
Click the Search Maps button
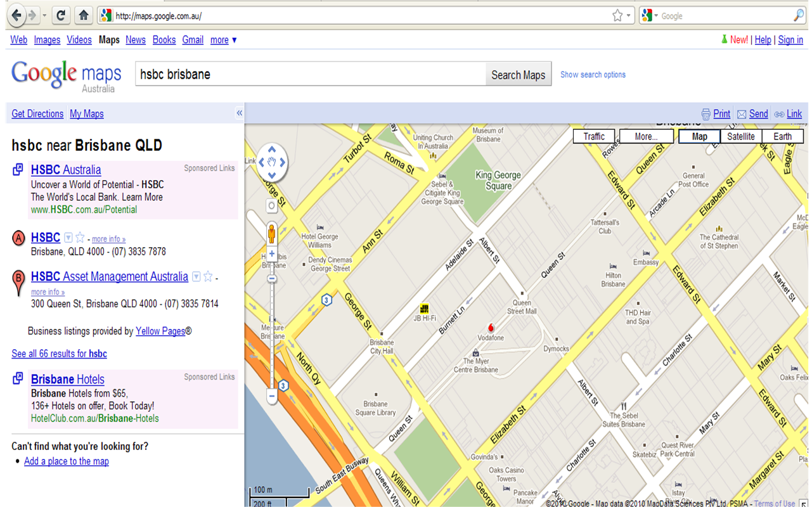(x=519, y=74)
